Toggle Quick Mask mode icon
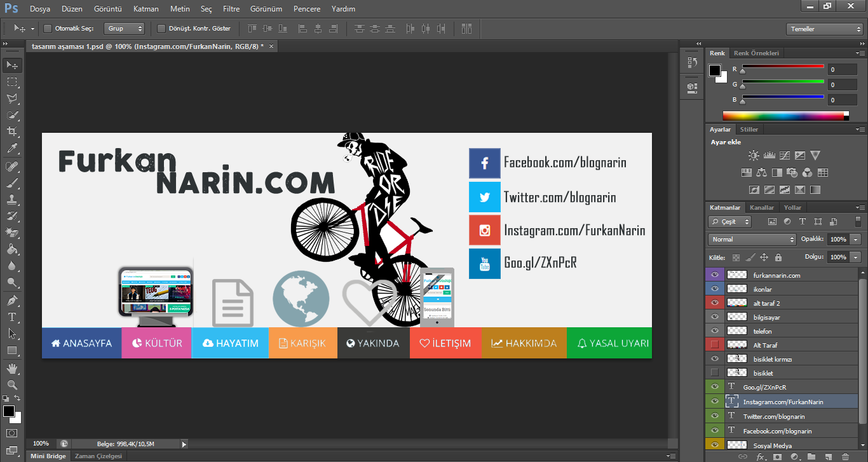Image resolution: width=868 pixels, height=462 pixels. [x=12, y=433]
